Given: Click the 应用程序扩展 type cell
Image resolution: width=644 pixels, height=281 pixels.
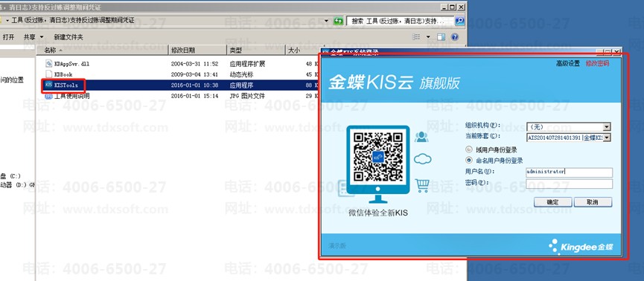Looking at the screenshot, I should tap(247, 64).
